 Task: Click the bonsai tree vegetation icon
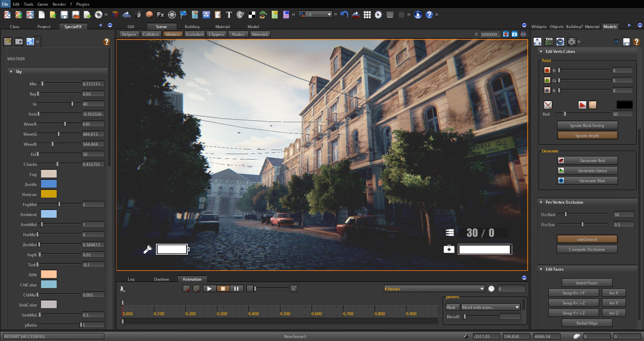(x=263, y=15)
